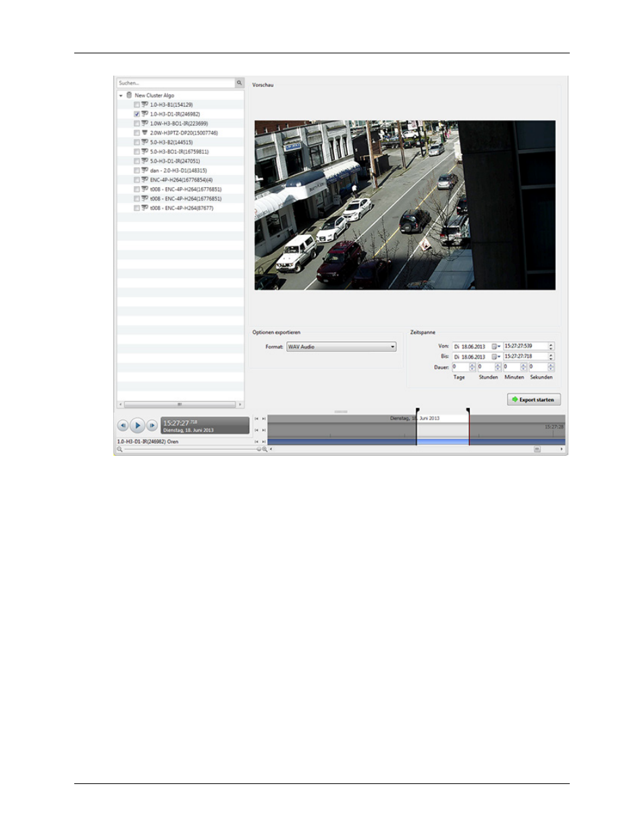Image resolution: width=644 pixels, height=834 pixels.
Task: Open the Bis date calendar dropdown
Action: 496,357
